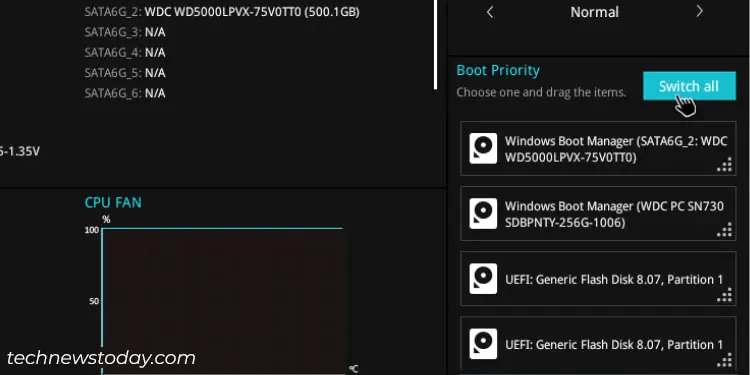Click the dotted drag handle on the SATA6G_2 boot entry
The height and width of the screenshot is (375, 750).
[725, 164]
